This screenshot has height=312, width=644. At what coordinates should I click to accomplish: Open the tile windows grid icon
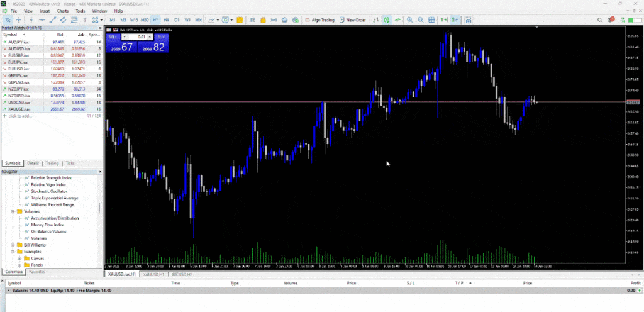431,20
